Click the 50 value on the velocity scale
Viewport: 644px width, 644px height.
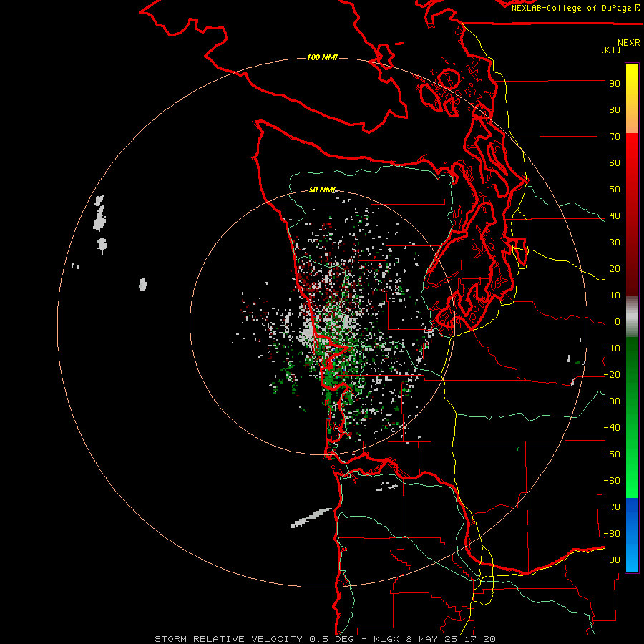[x=615, y=190]
